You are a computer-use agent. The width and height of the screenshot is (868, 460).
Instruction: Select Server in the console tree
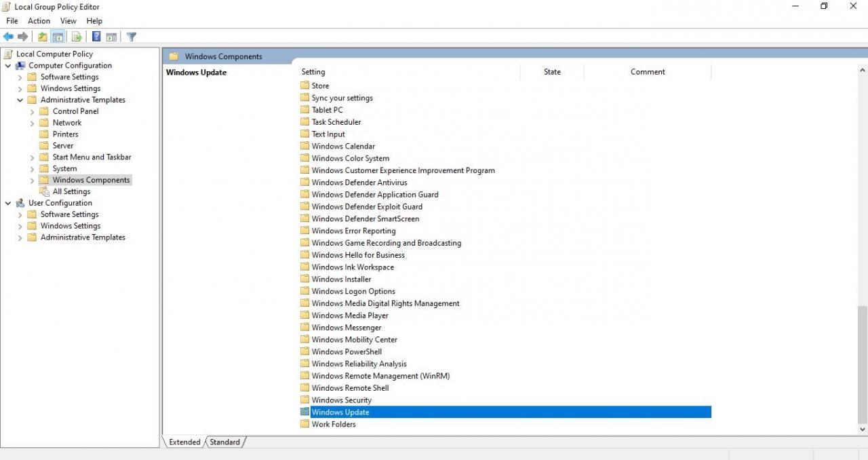click(x=63, y=146)
